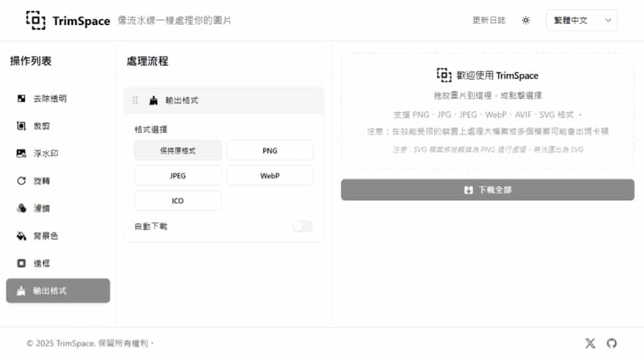Screen dimensions: 644x358
Task: Click the 旋轉 rotate arrow icon
Action: (x=21, y=181)
